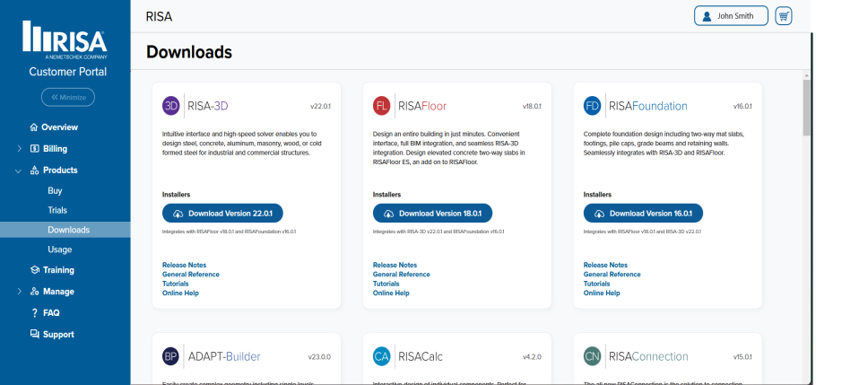Expand the Billing section chevron
Screen dimensions: 868x385
click(x=20, y=148)
